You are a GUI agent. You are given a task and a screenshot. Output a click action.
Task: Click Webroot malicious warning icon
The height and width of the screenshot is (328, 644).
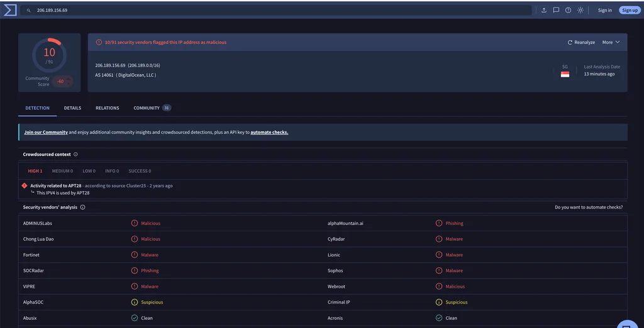point(439,287)
